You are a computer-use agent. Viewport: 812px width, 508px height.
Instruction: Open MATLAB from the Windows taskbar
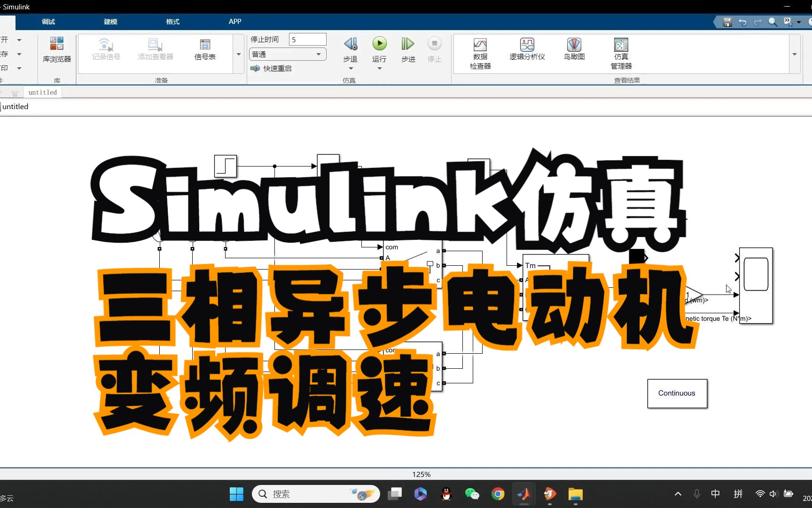pyautogui.click(x=524, y=494)
